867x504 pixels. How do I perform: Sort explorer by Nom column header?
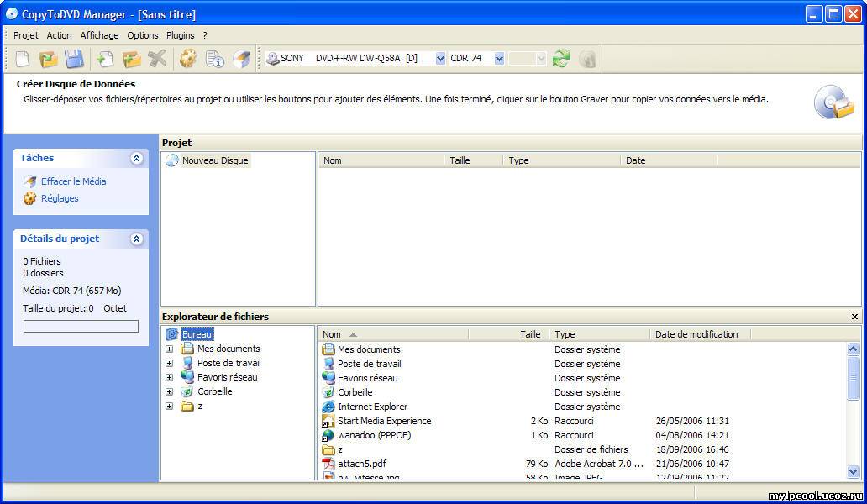coord(393,334)
